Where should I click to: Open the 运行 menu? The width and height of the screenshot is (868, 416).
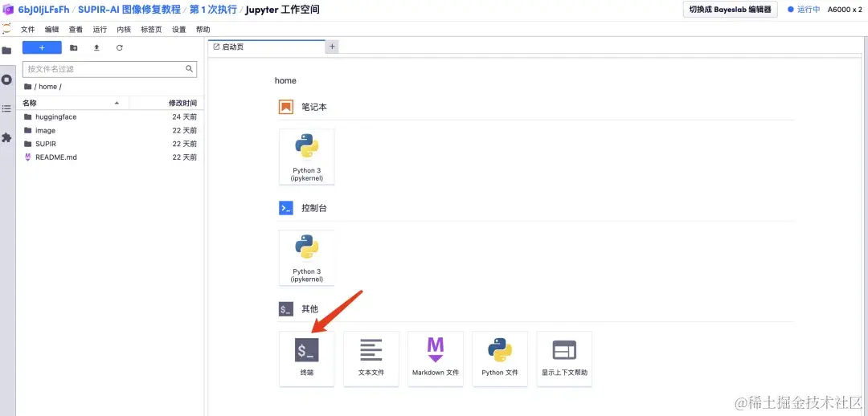click(100, 30)
